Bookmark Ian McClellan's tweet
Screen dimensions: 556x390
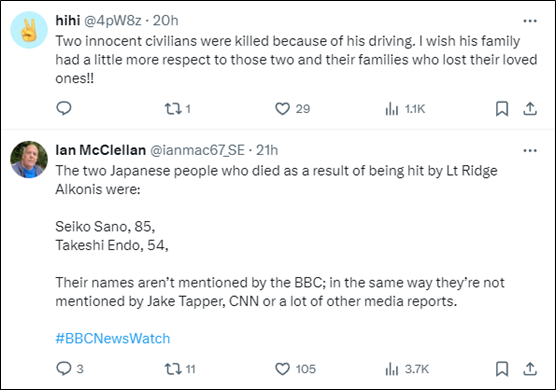point(502,369)
